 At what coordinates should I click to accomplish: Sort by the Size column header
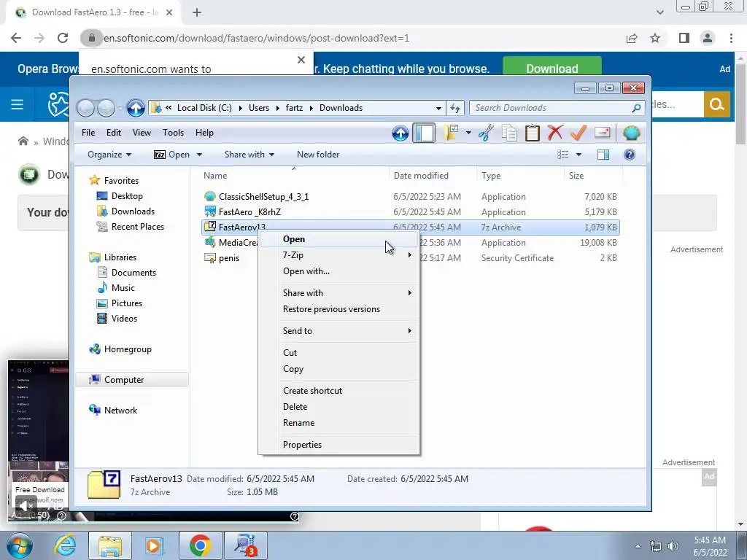click(592, 176)
